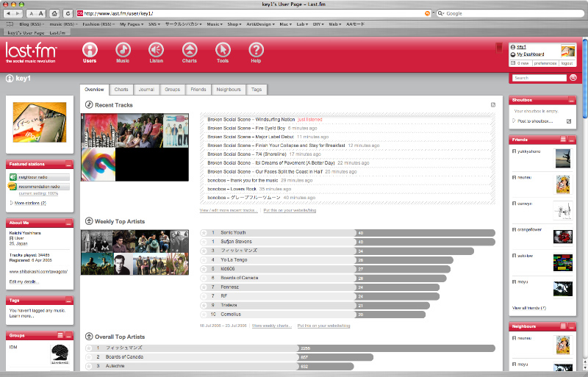The image size is (588, 377).
Task: Click the browser back arrow
Action: click(9, 13)
